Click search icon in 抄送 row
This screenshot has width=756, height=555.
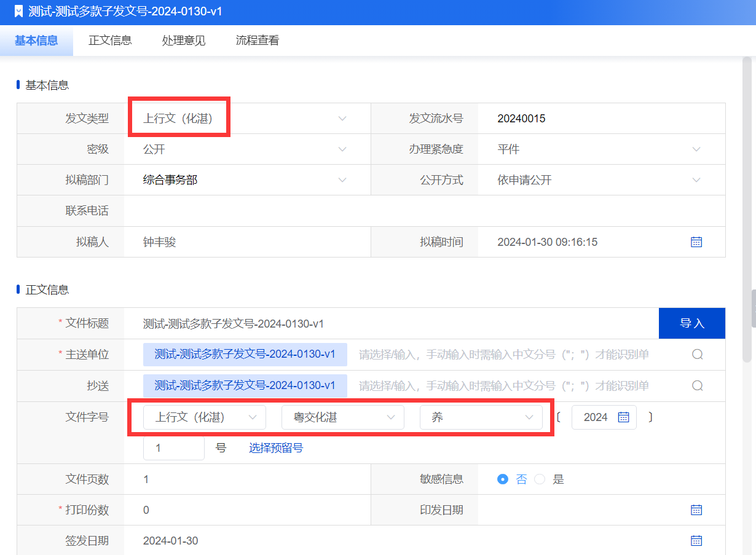[x=697, y=386]
